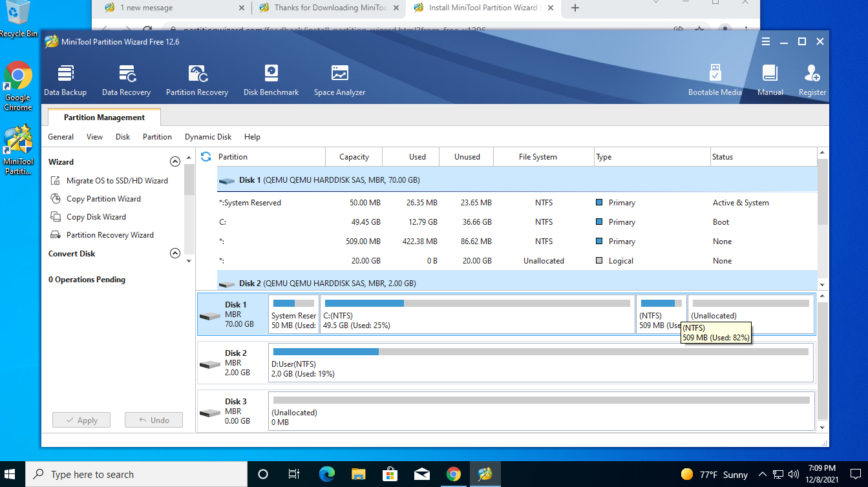Click the Undo button

point(154,420)
